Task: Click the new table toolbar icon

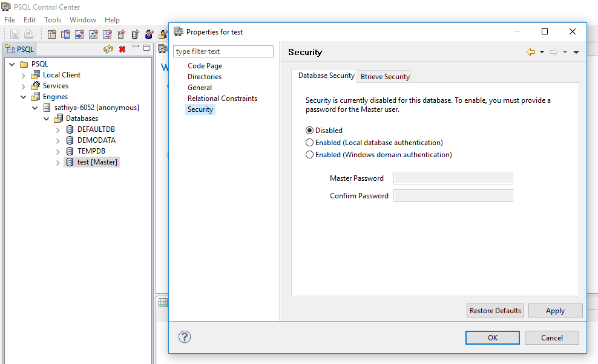Action: coord(52,34)
